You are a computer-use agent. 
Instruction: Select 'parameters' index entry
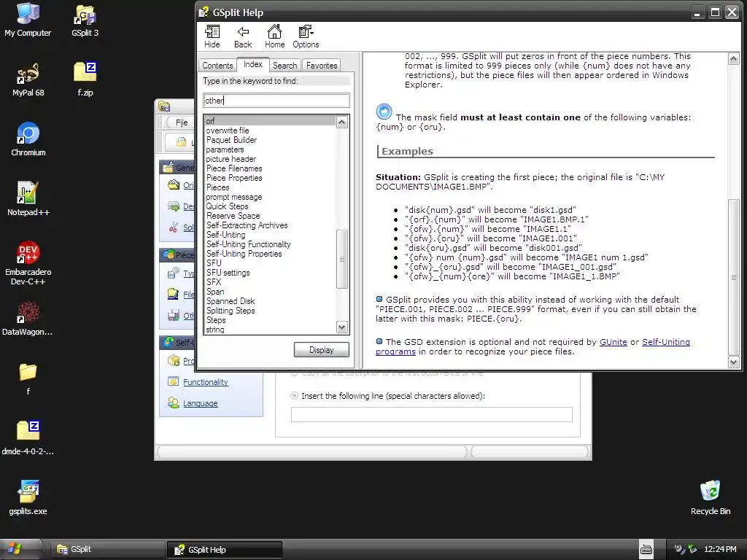point(225,149)
